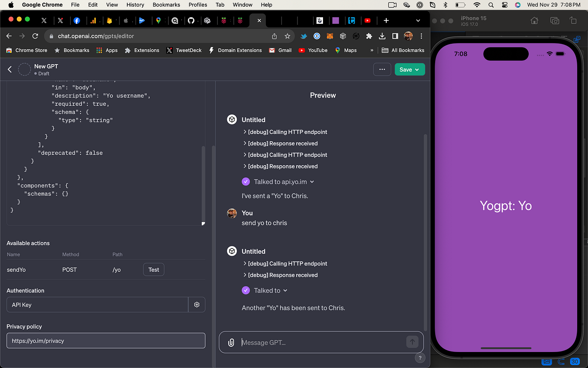Expand the lower 'Talked to' dropdown
The height and width of the screenshot is (368, 588).
click(x=271, y=290)
